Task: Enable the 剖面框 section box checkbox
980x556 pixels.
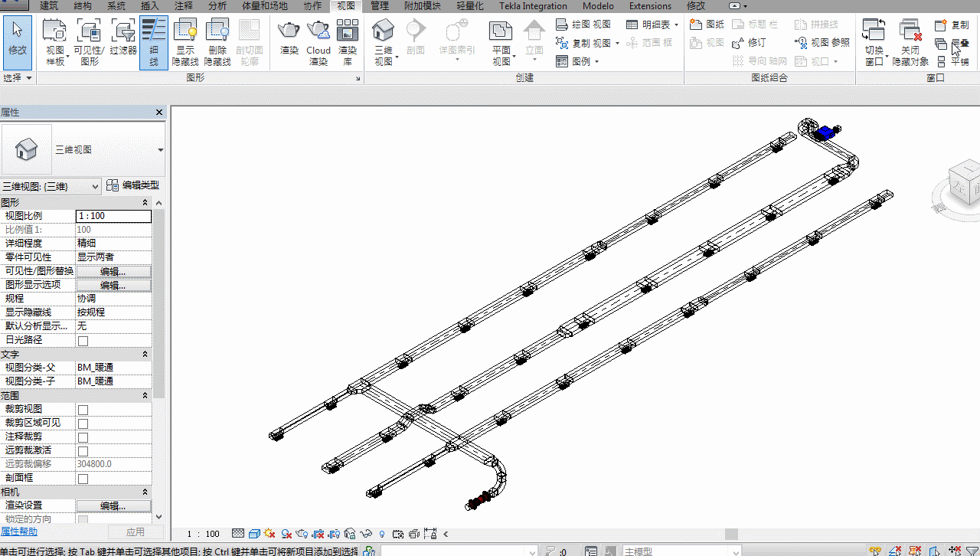Action: [x=83, y=479]
